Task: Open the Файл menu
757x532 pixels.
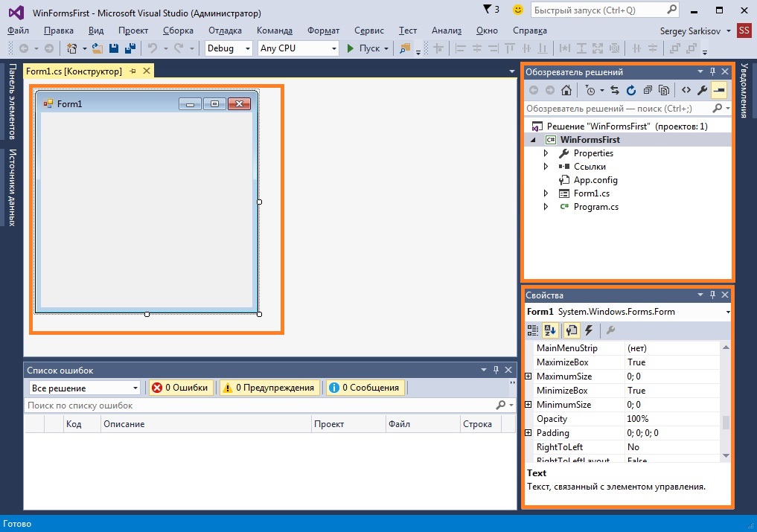Action: tap(19, 31)
